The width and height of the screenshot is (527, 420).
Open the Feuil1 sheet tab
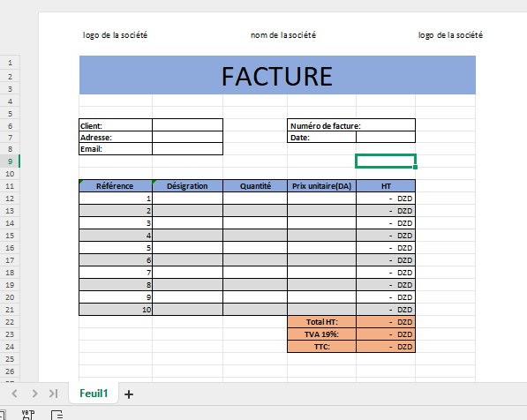tap(94, 394)
